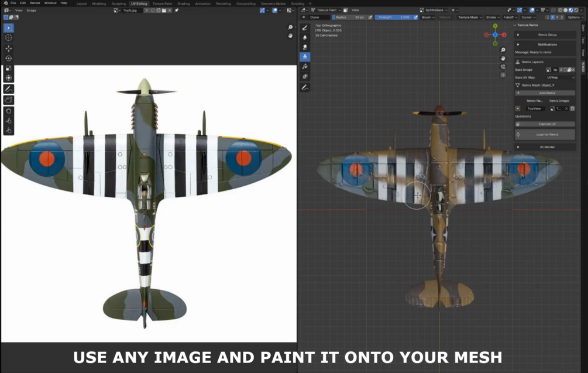Screen dimensions: 588x373
Task: Select the Draw brush tool in the 3D viewport
Action: [x=305, y=28]
